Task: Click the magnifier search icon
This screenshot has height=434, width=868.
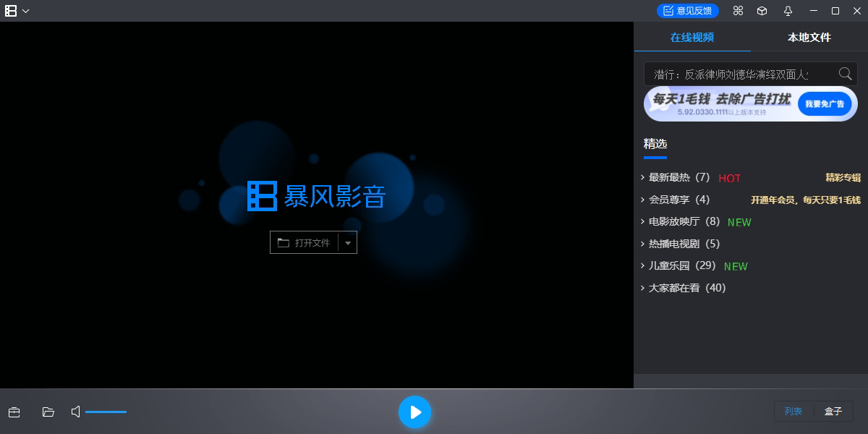Action: pos(845,74)
